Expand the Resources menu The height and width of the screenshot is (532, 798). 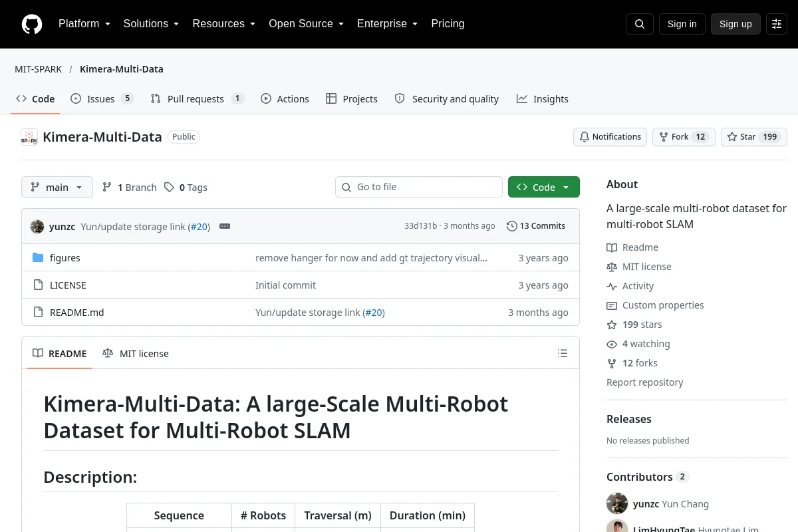(223, 24)
